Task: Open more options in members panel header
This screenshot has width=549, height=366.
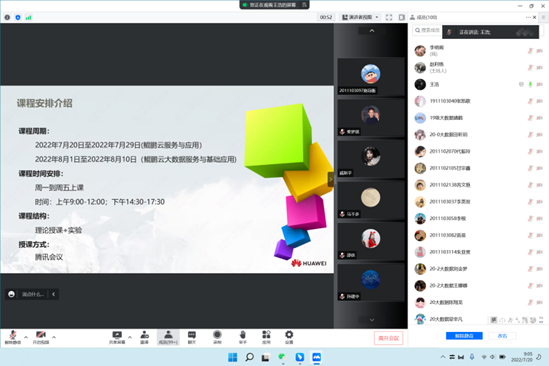Action: tap(528, 17)
